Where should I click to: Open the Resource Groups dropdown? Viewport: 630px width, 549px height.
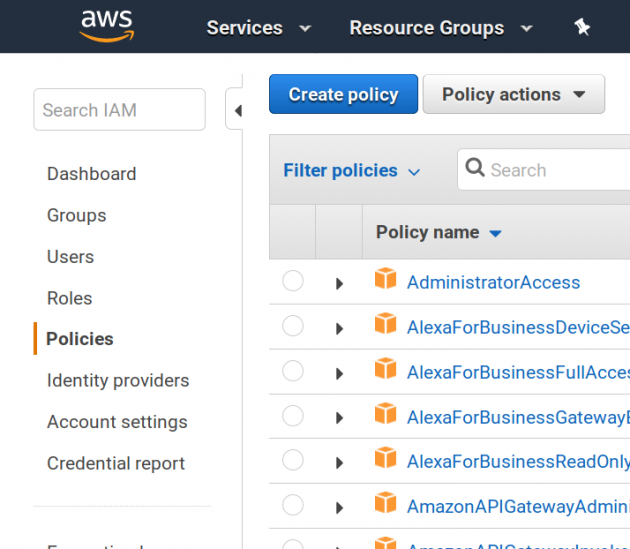tap(441, 28)
